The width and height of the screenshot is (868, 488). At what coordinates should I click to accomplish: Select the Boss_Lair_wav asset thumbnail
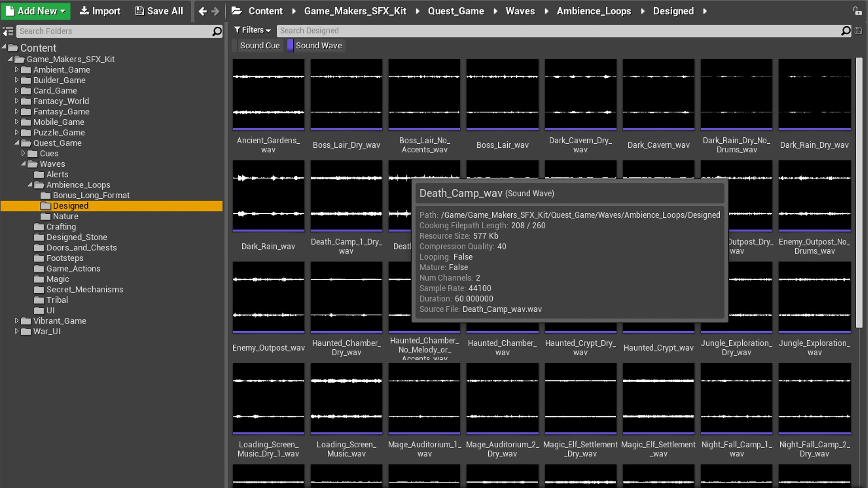pyautogui.click(x=502, y=94)
